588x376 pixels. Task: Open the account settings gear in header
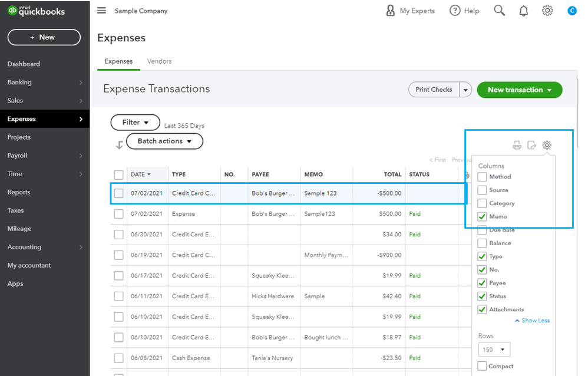(547, 11)
